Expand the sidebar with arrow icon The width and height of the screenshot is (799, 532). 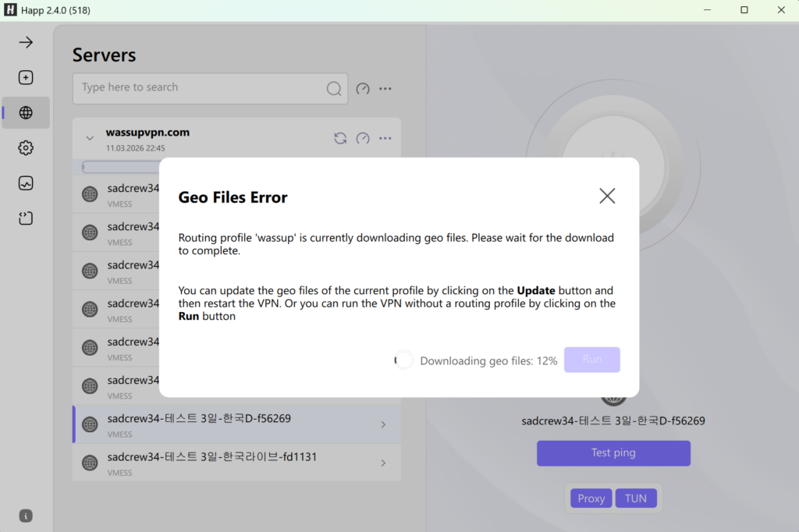click(26, 42)
